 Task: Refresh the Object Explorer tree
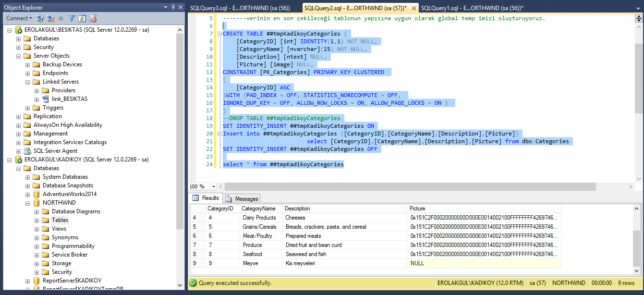point(82,18)
